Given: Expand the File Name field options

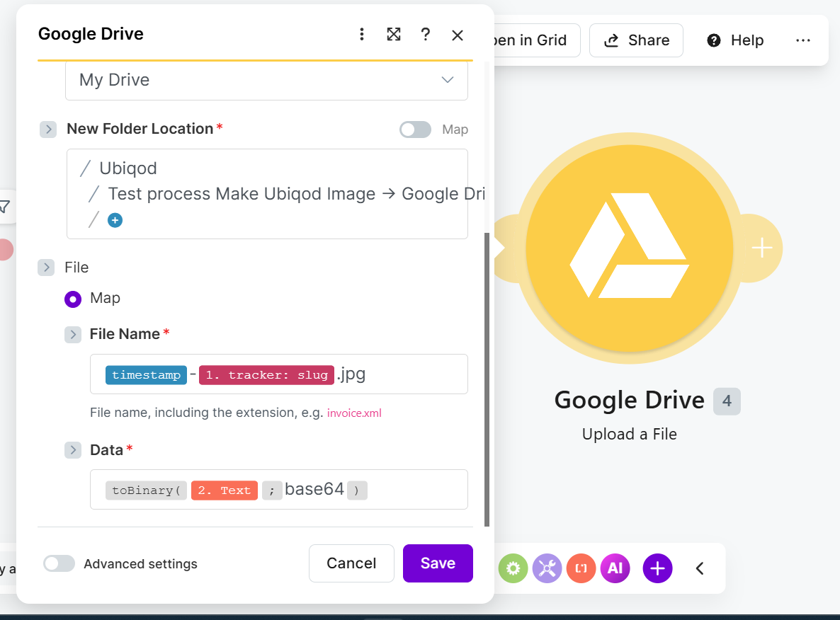Looking at the screenshot, I should click(x=73, y=335).
